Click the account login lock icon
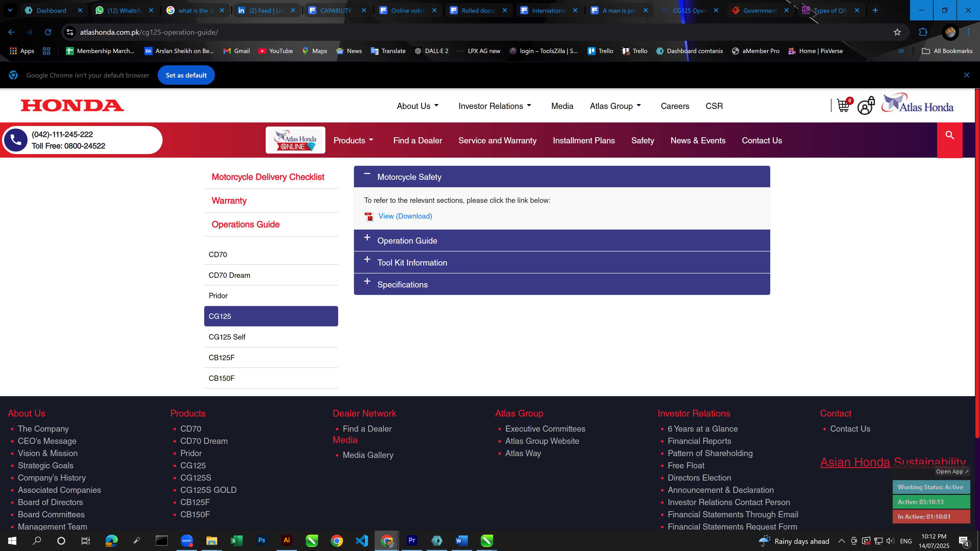Image resolution: width=980 pixels, height=551 pixels. point(866,105)
